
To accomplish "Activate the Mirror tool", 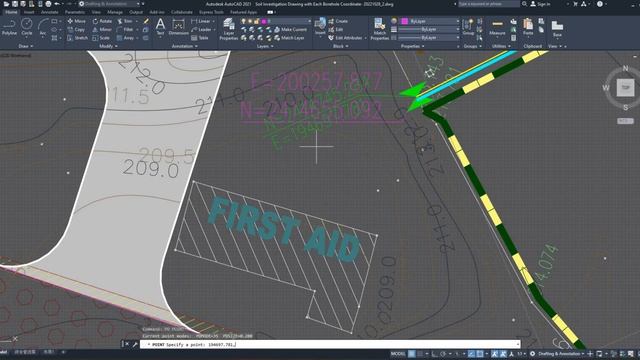I will click(x=102, y=29).
